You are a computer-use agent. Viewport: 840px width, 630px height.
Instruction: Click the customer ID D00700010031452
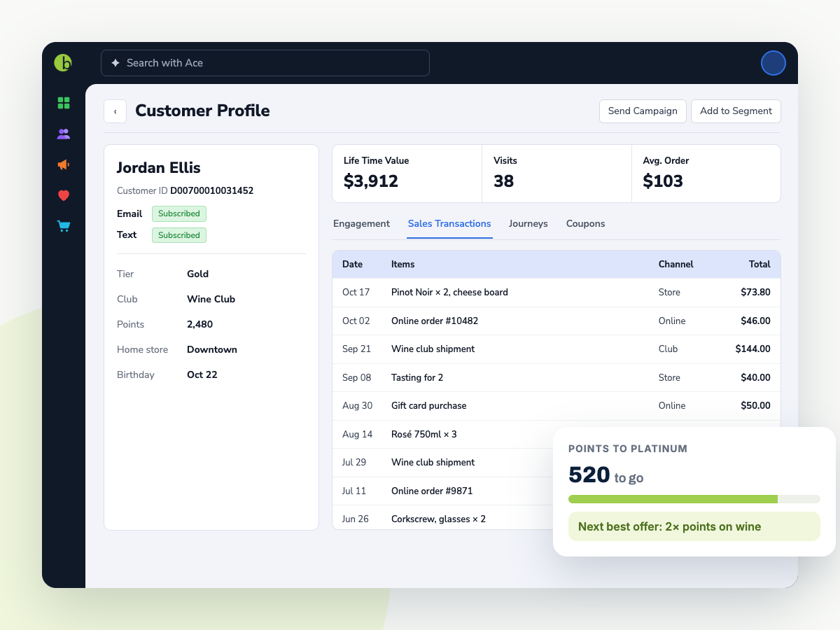click(212, 190)
